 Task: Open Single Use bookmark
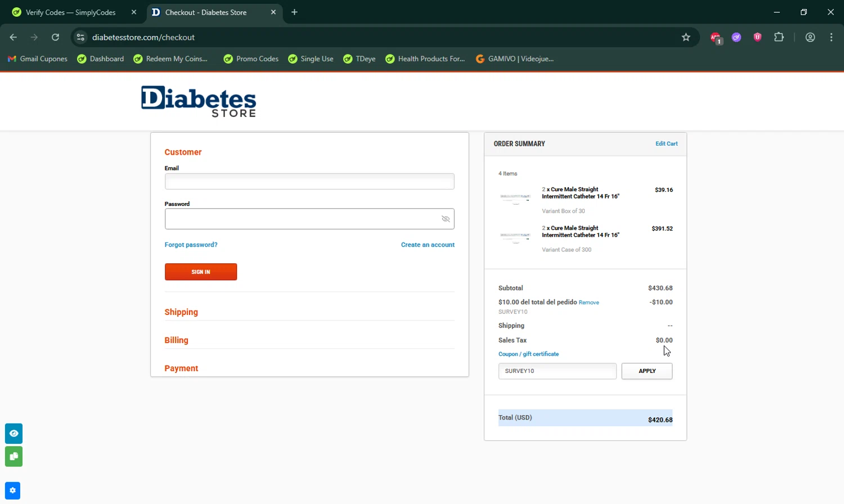coord(311,58)
